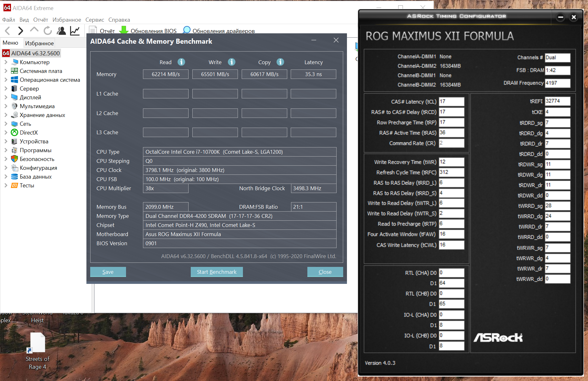Click the Memory Write 65501 MB/s result
This screenshot has height=381, width=588.
tap(215, 74)
